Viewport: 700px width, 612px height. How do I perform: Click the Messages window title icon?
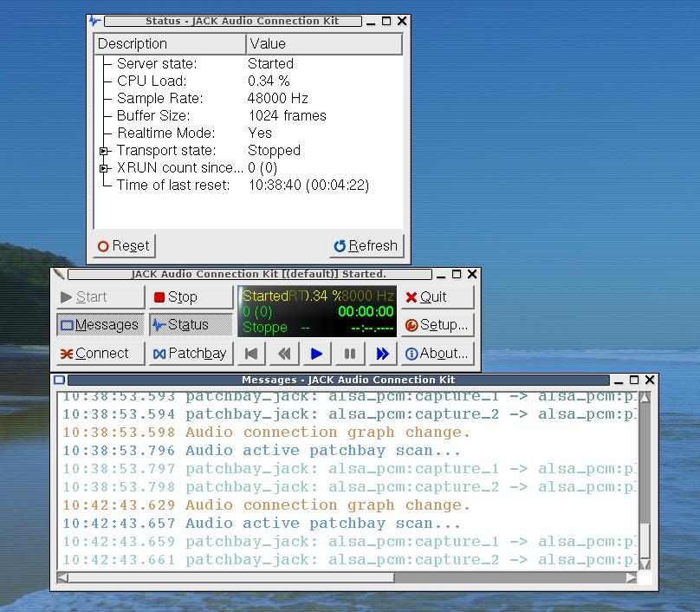(60, 380)
